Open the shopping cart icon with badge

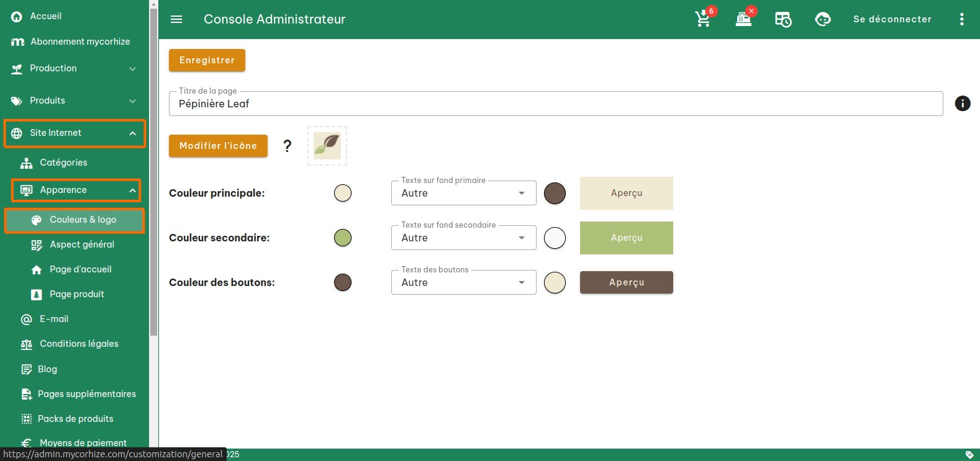703,19
